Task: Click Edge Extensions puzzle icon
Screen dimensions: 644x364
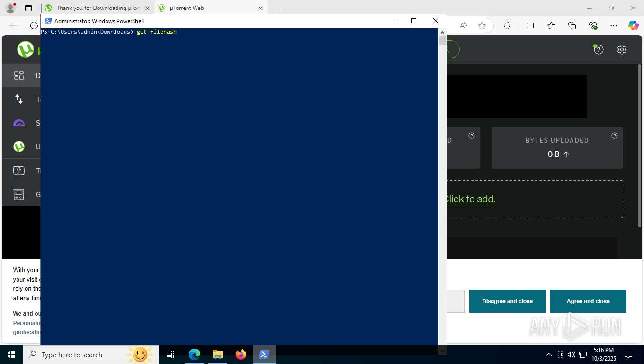Action: [507, 26]
